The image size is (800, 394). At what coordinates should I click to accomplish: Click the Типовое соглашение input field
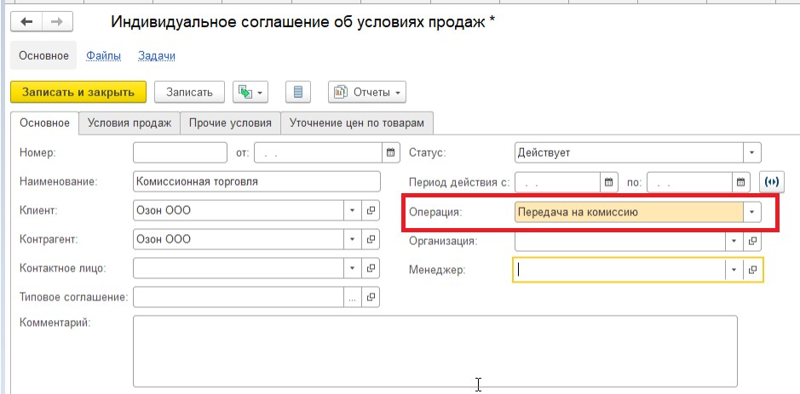[238, 297]
